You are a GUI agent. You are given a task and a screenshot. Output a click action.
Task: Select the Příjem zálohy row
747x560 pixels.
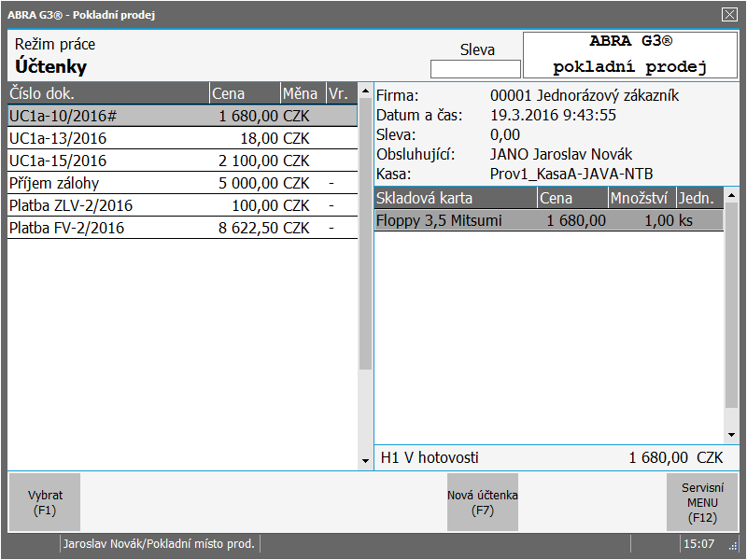tap(182, 183)
